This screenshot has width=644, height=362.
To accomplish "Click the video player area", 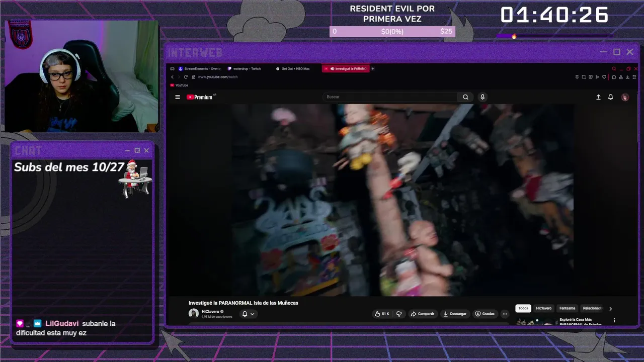I will point(403,200).
